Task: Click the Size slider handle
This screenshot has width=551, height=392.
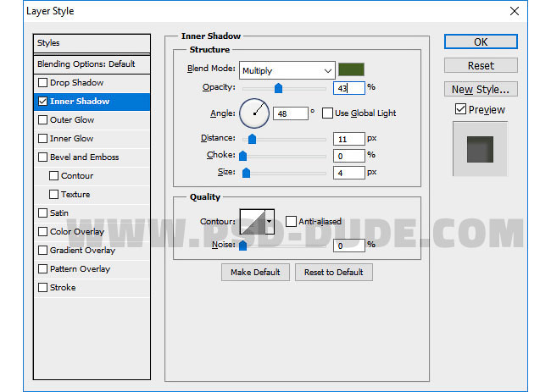Action: tap(247, 173)
